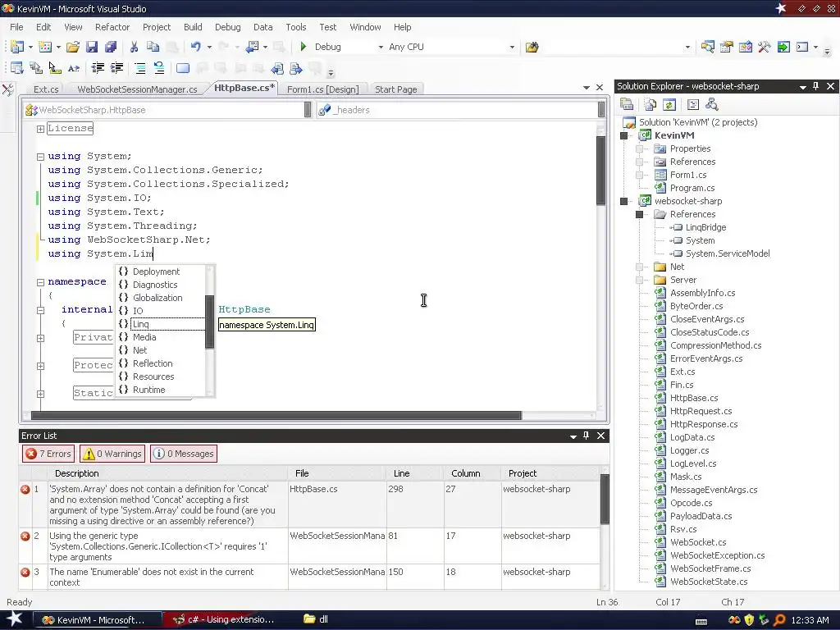Refresh the Solution Explorer tree
The width and height of the screenshot is (840, 630).
click(669, 104)
